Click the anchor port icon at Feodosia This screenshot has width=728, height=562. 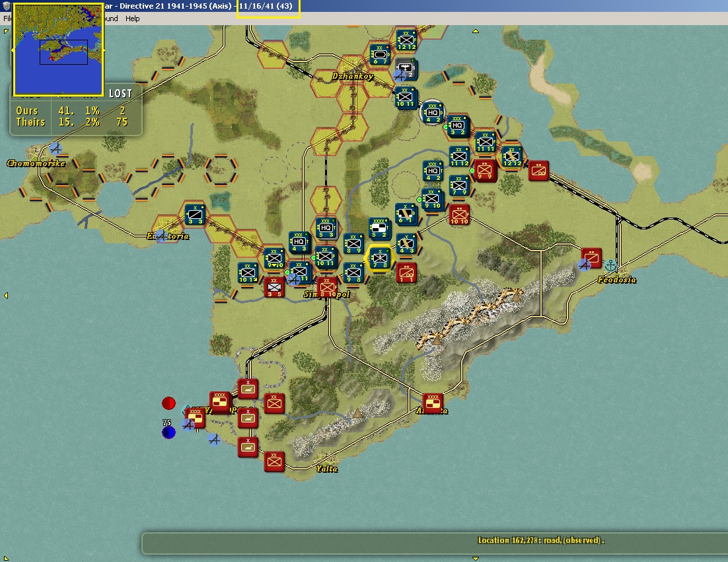coord(610,265)
